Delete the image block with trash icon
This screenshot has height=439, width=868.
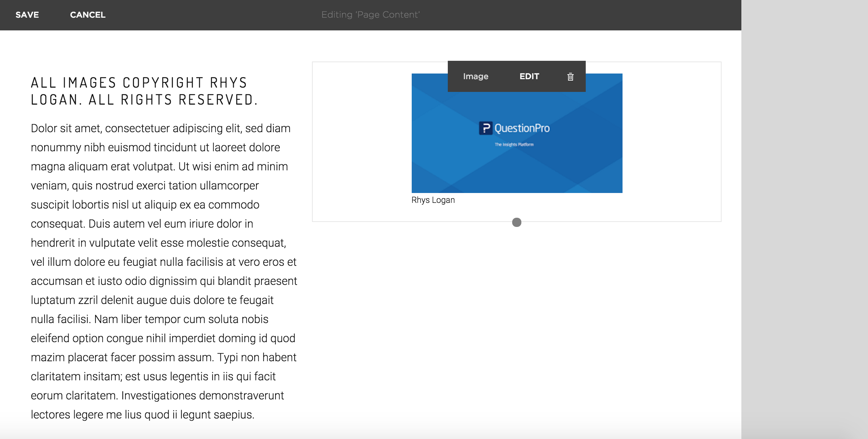pyautogui.click(x=570, y=77)
